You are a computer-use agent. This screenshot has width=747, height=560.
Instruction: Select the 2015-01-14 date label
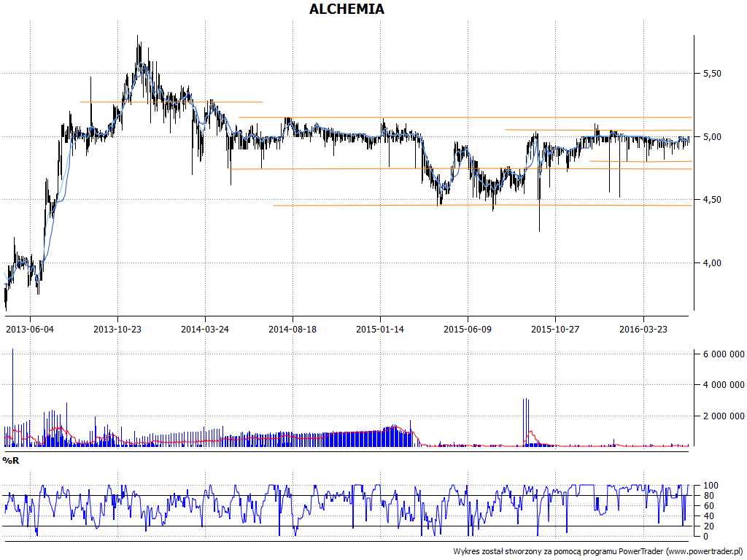(380, 329)
